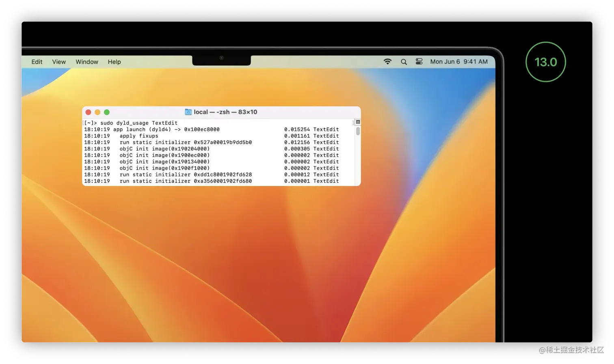Open Spotlight search magnifier icon
Screen dimensions: 614x364
point(404,62)
